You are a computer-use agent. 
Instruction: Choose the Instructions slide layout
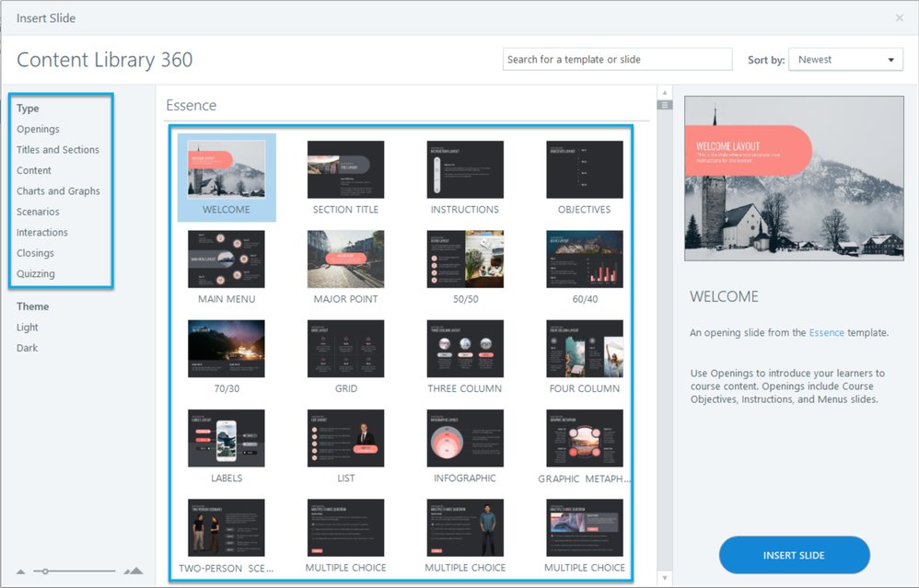[x=465, y=170]
